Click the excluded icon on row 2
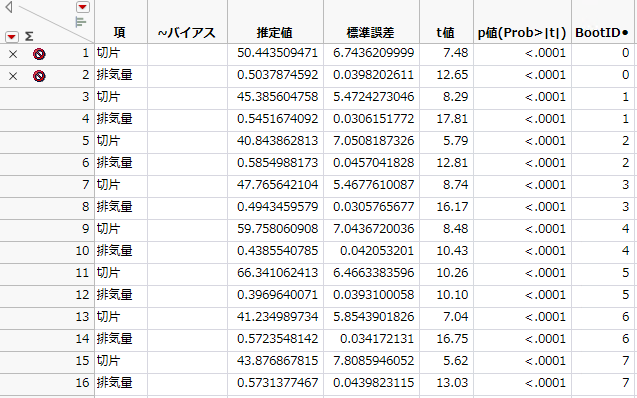This screenshot has height=398, width=637. tap(39, 76)
